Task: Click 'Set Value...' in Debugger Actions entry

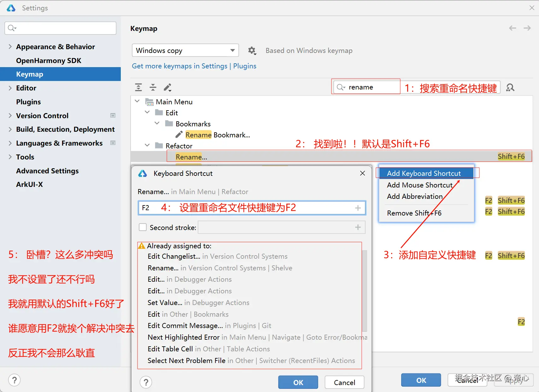Action: pyautogui.click(x=198, y=303)
